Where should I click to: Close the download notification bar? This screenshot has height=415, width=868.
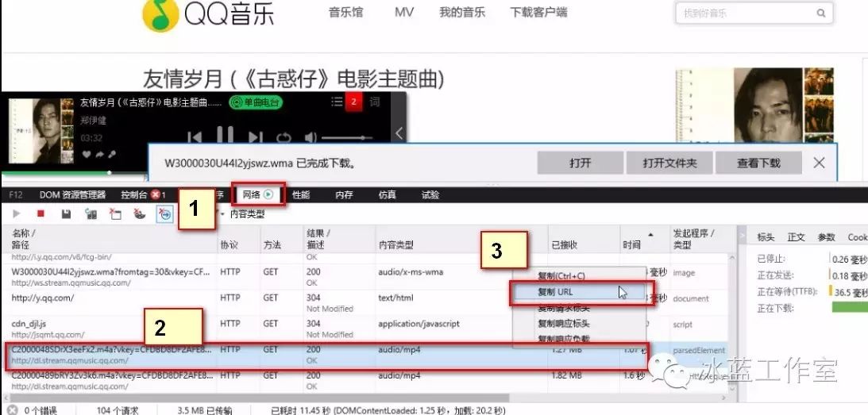(819, 163)
